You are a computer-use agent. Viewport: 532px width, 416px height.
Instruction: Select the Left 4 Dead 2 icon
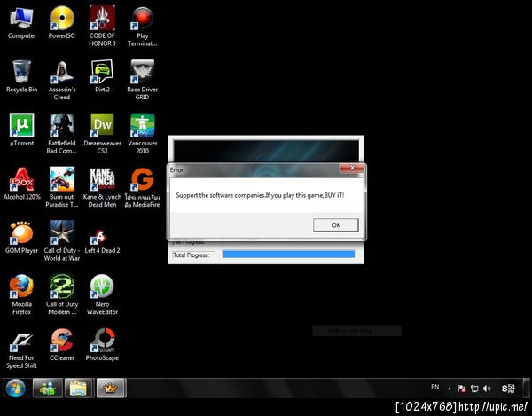click(102, 241)
